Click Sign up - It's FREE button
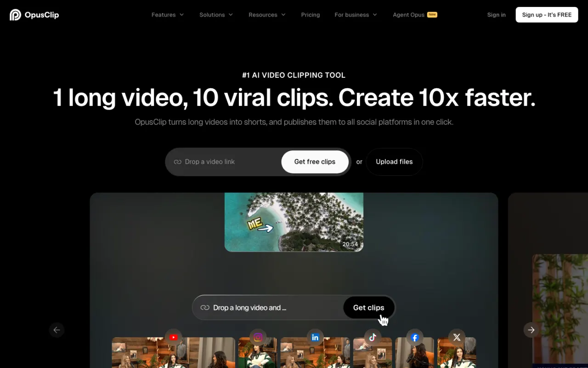This screenshot has width=588, height=368. point(547,15)
